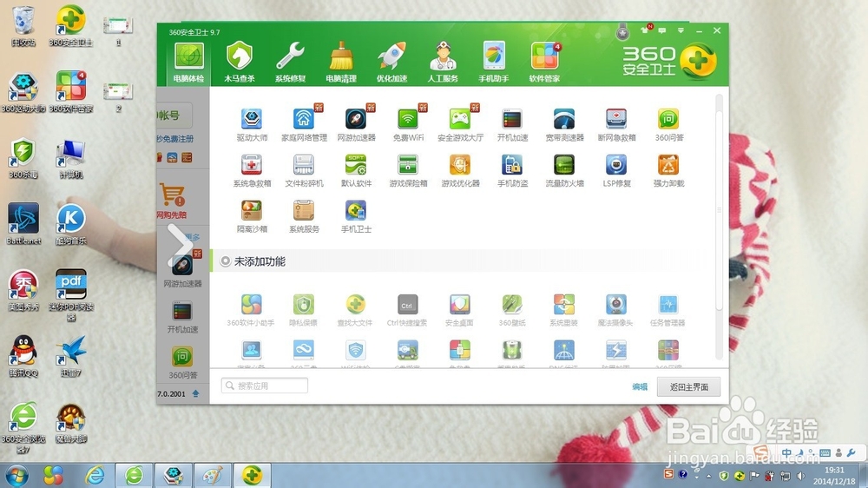This screenshot has height=488, width=868.
Task: Switch to the 系统修复 tab
Action: pos(290,63)
